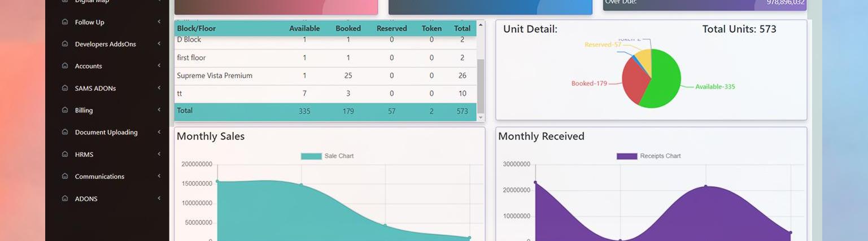
Task: Expand the Follow Up menu chevron
Action: click(x=159, y=22)
